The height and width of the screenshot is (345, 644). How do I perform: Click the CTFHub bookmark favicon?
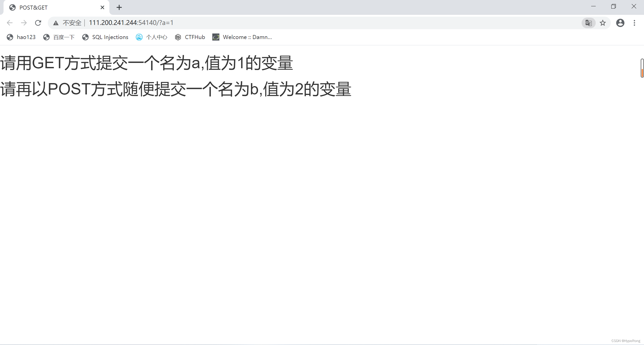178,37
